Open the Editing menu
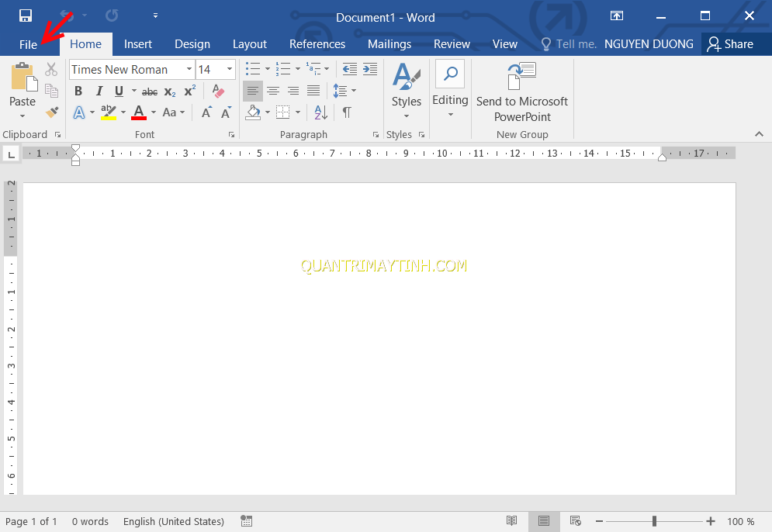Viewport: 772px width, 532px height. pyautogui.click(x=450, y=89)
